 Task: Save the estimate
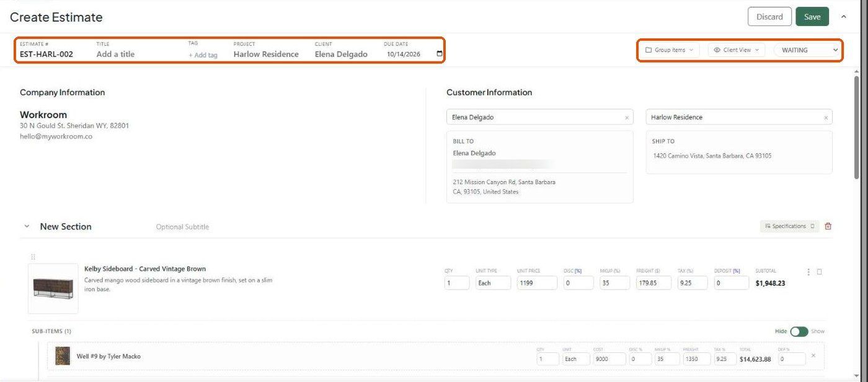point(812,17)
